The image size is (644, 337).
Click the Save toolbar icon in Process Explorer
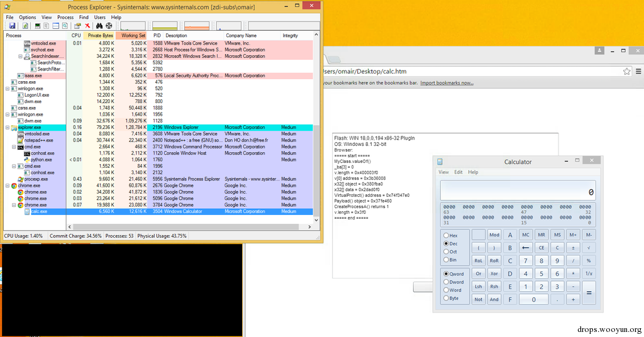(13, 25)
